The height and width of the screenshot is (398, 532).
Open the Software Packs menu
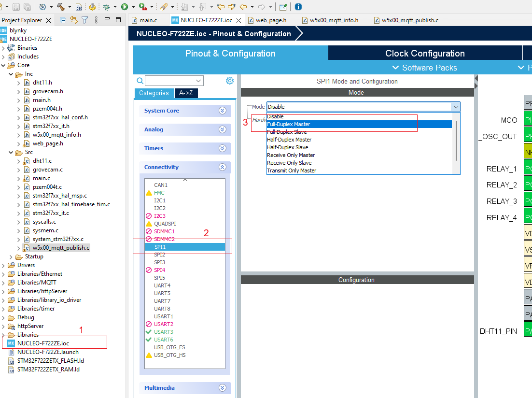(424, 68)
